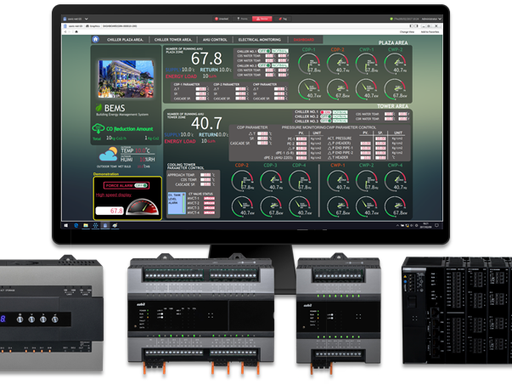The width and height of the screenshot is (512, 384).
Task: Open Edge browser from the taskbar
Action: point(76,226)
